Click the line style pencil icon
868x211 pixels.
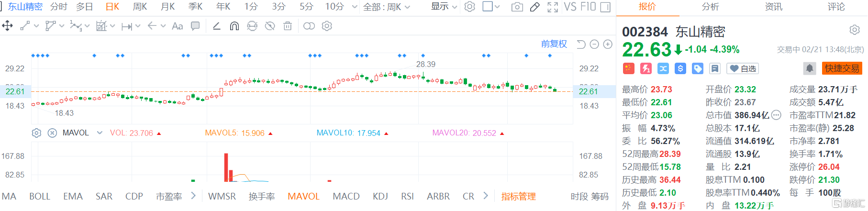(217, 26)
